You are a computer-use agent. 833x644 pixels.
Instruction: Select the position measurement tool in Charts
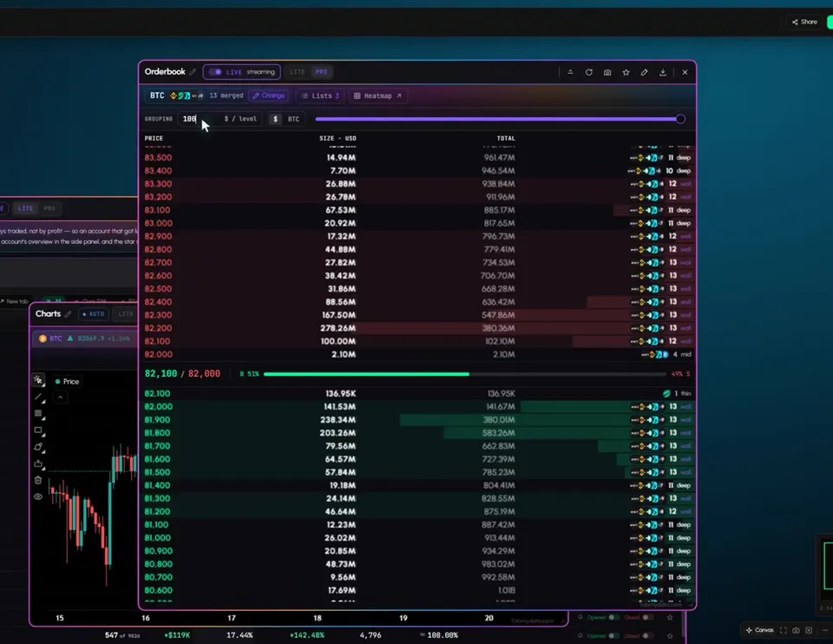38,463
